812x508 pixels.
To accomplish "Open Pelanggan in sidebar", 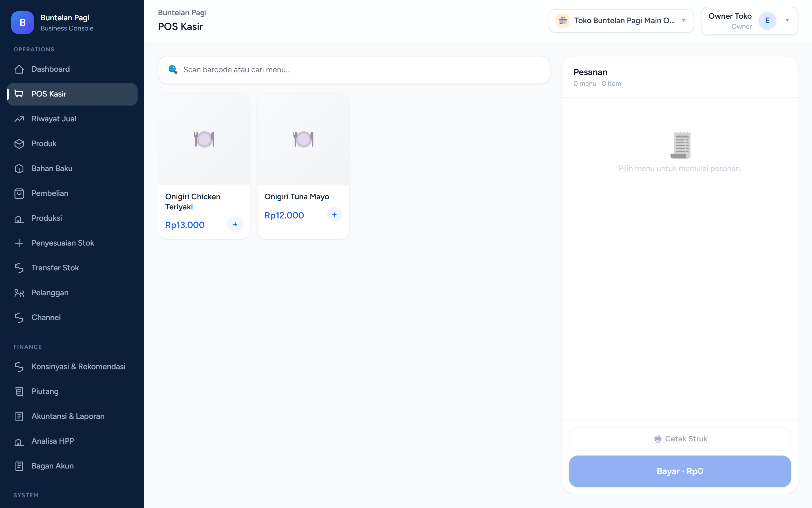I will [x=72, y=293].
